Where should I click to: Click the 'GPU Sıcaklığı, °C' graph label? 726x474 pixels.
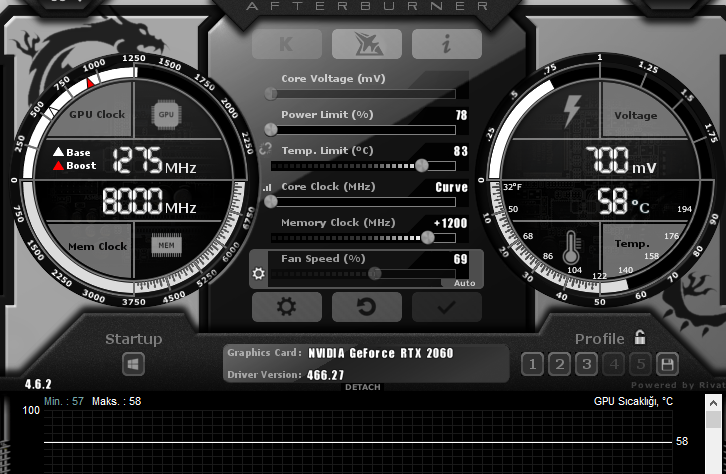(633, 401)
